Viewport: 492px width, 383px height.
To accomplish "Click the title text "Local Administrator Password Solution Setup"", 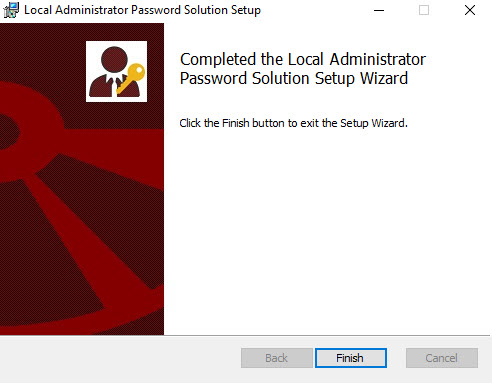I will (143, 10).
